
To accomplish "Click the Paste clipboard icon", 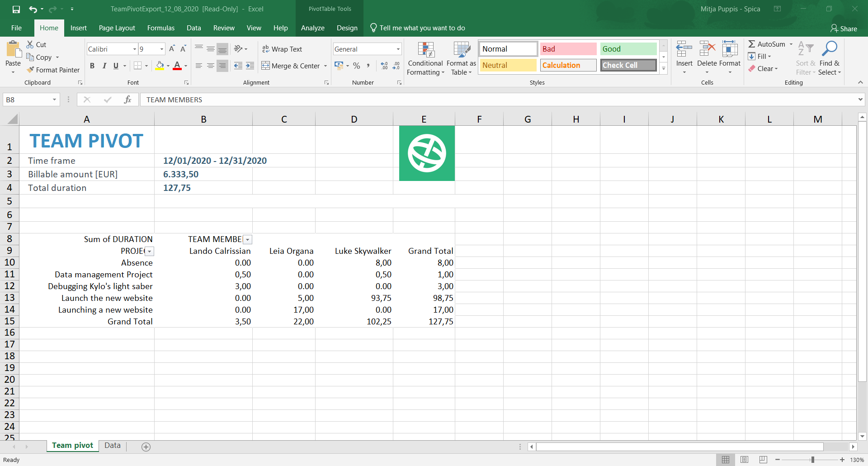I will click(13, 50).
